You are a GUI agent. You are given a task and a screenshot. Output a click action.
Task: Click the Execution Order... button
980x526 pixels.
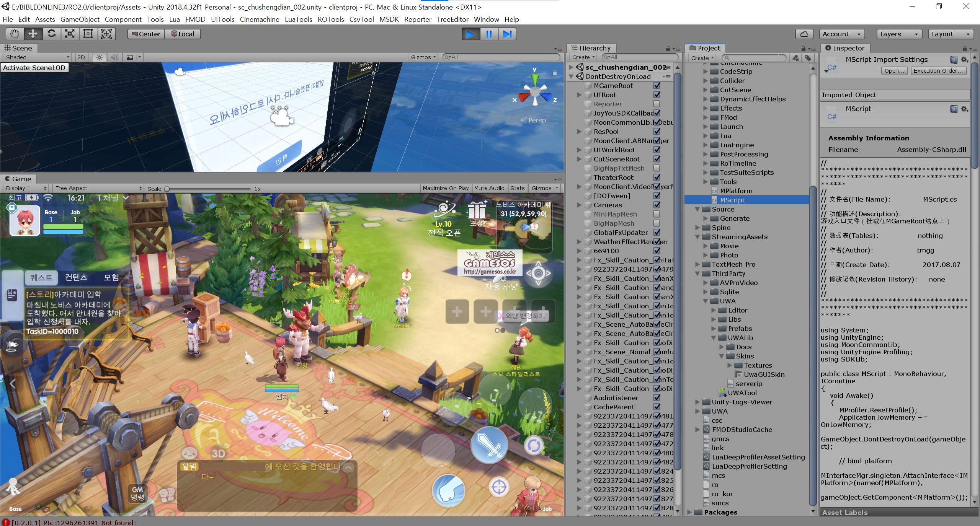(938, 71)
